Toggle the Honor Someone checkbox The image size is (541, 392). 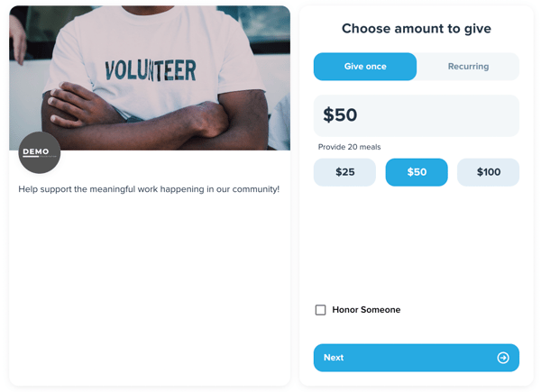pos(320,310)
